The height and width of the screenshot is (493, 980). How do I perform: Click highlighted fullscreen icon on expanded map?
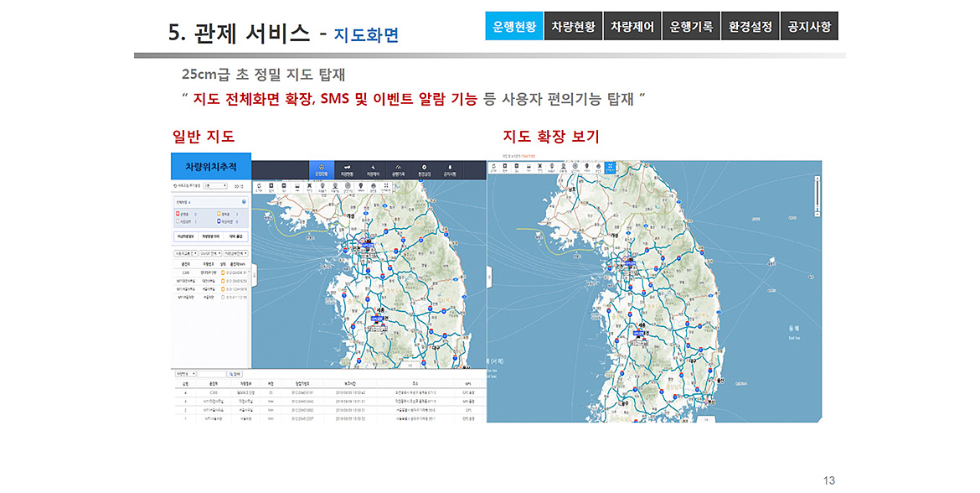[x=610, y=169]
